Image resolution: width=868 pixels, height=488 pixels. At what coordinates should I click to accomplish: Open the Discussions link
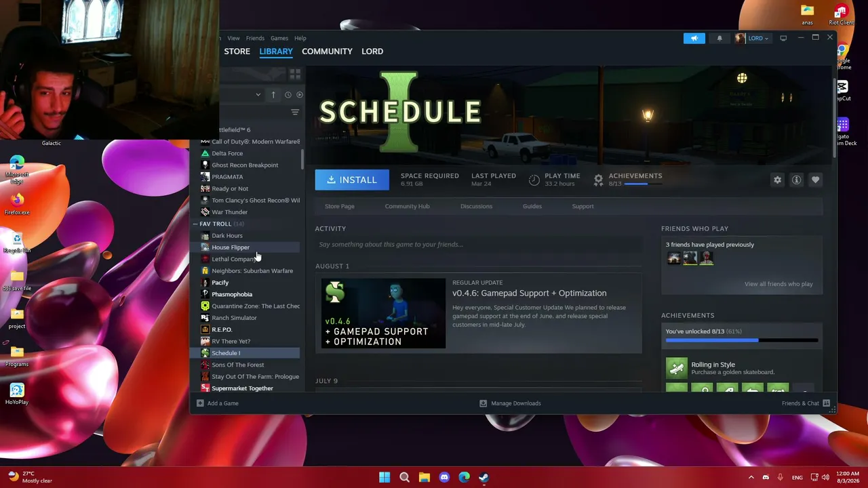pyautogui.click(x=476, y=206)
